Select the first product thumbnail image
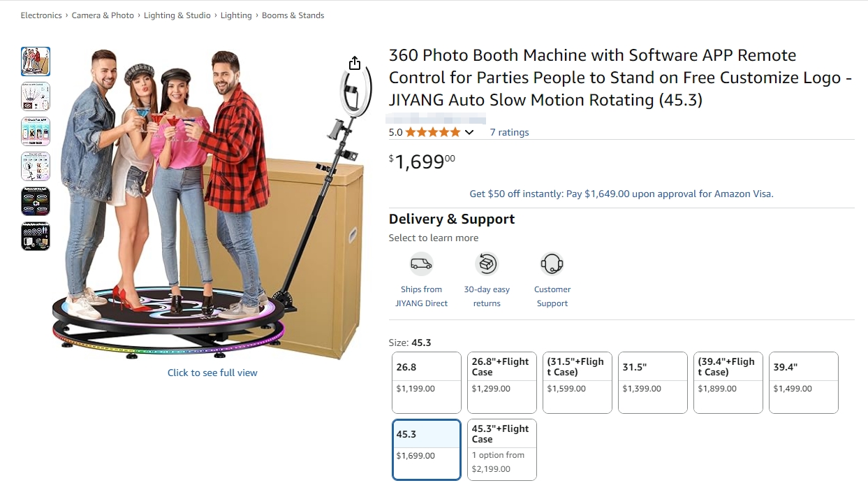 pos(36,62)
